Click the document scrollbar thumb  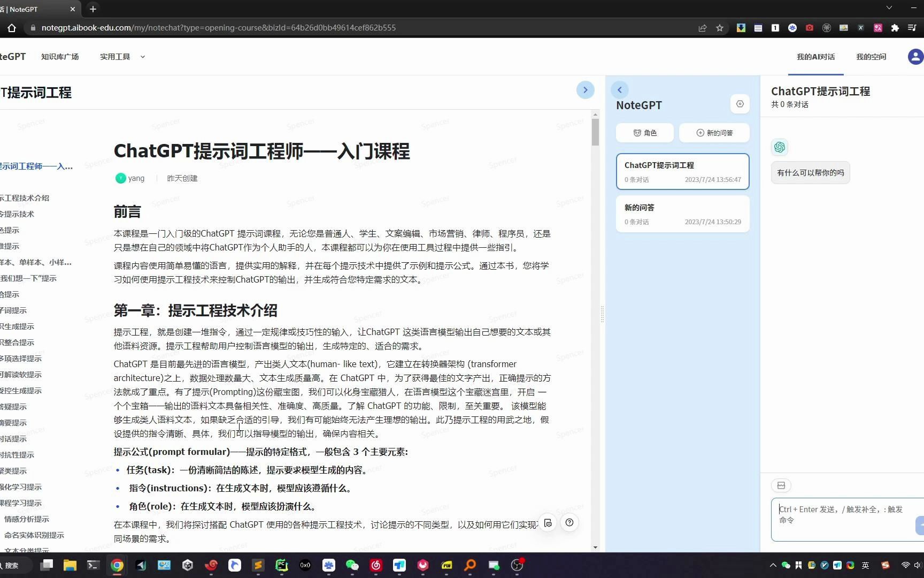pyautogui.click(x=595, y=132)
